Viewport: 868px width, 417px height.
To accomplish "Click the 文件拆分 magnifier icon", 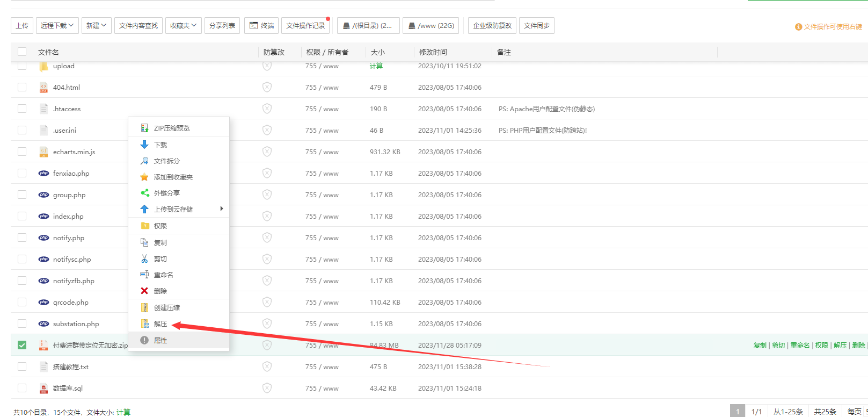I will 144,161.
